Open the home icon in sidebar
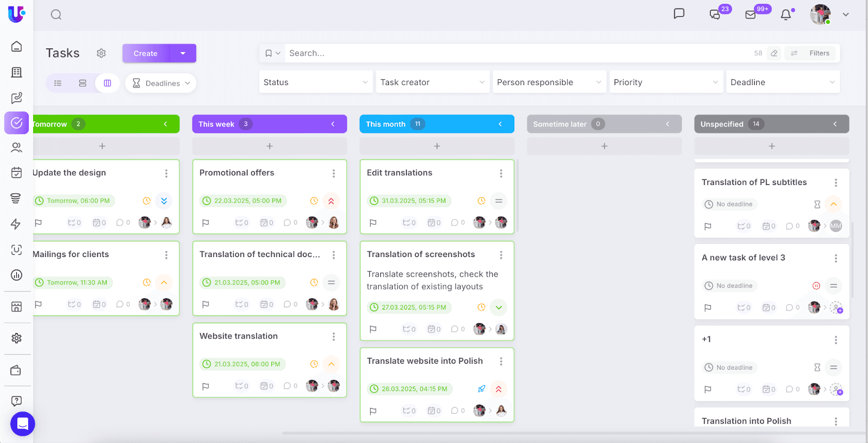868x443 pixels. pos(16,47)
